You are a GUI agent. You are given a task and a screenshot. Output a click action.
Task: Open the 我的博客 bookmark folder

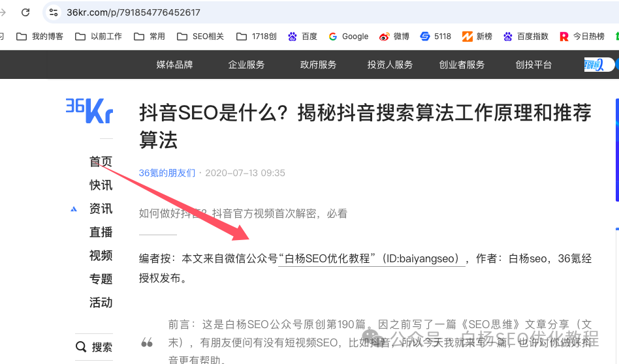(x=39, y=37)
